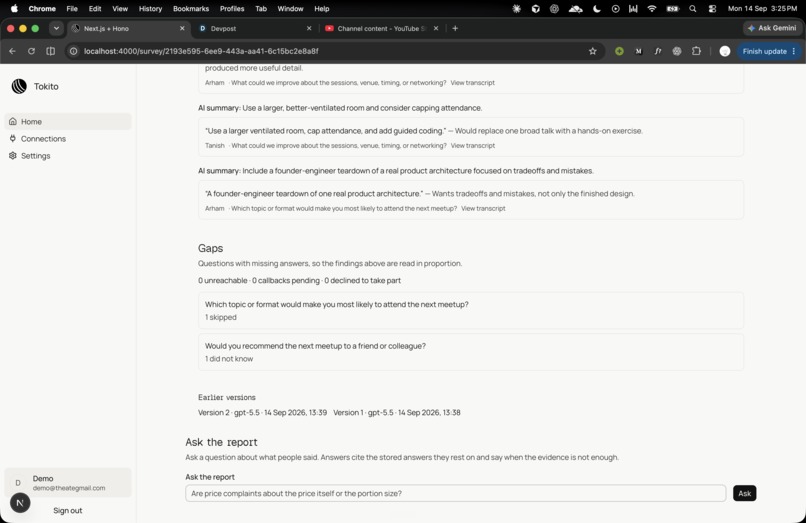Open the Home sidebar item
The width and height of the screenshot is (806, 523).
[68, 121]
